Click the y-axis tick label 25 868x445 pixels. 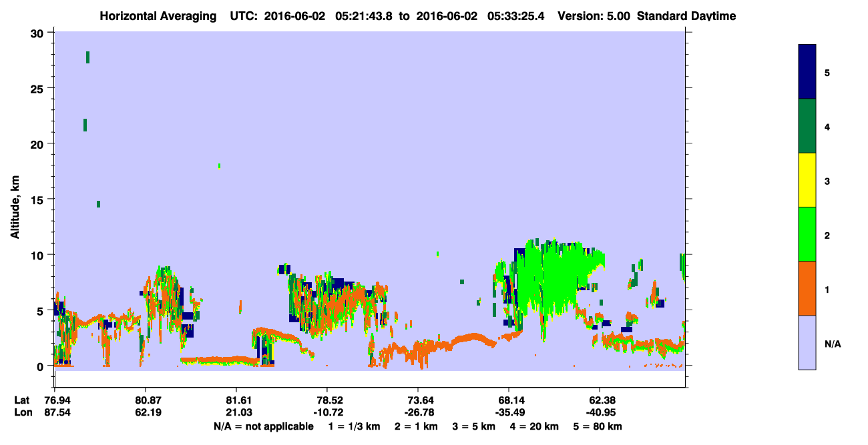coord(39,88)
